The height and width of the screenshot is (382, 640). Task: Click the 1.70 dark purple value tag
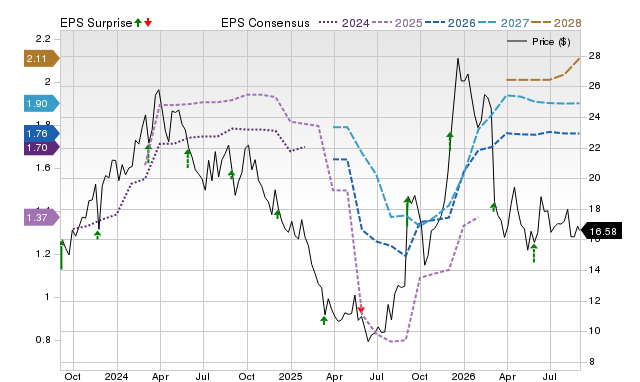click(x=42, y=148)
